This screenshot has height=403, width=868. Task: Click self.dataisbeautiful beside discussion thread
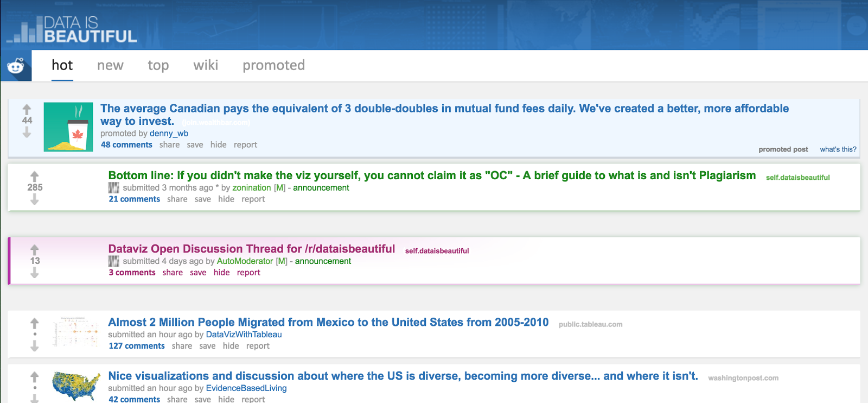[437, 250]
